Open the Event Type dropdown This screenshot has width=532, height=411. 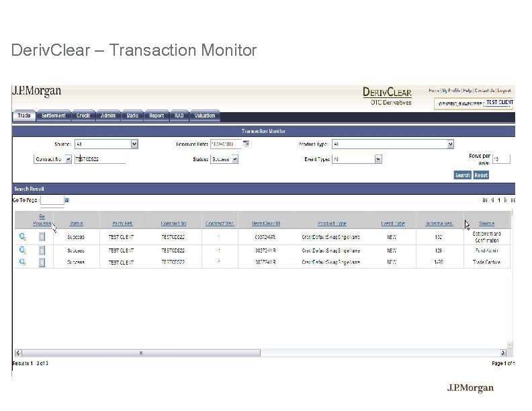[x=378, y=159]
